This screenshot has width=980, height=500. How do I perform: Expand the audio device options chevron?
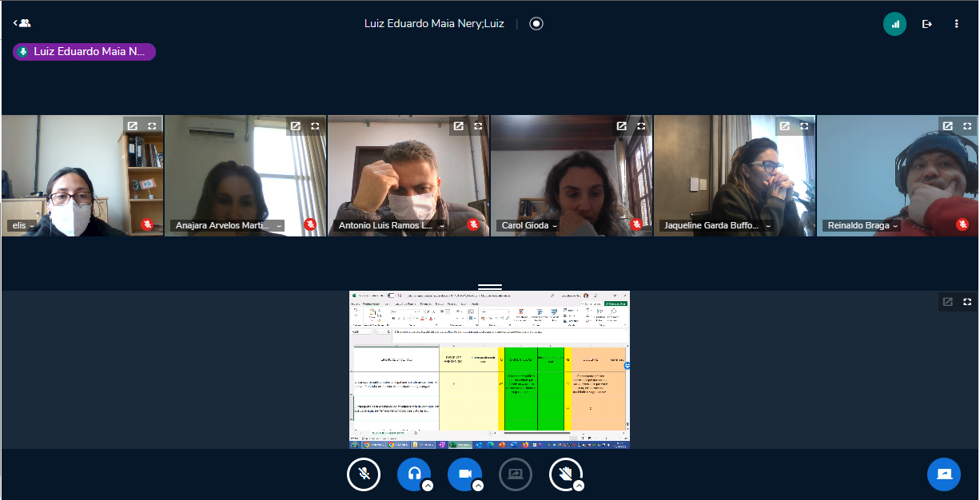[428, 486]
